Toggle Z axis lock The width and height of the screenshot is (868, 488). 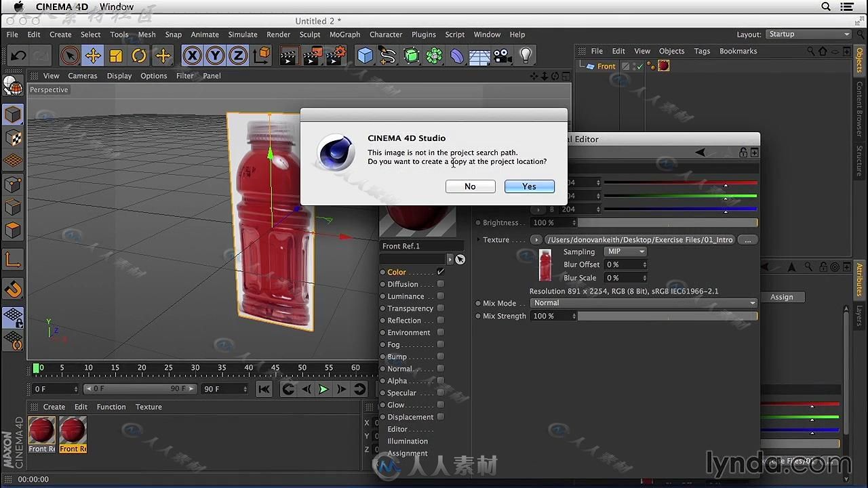[x=238, y=56]
